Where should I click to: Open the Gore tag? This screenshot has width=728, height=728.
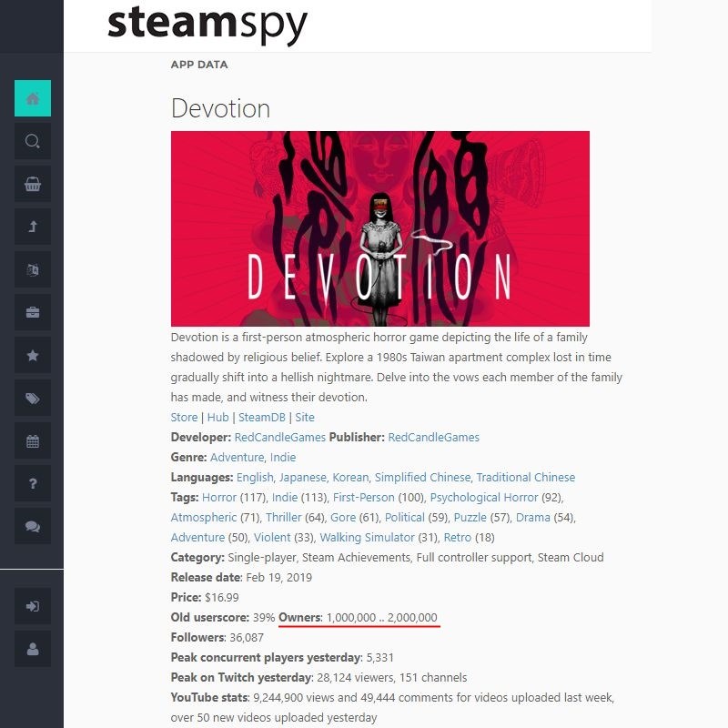tap(343, 517)
